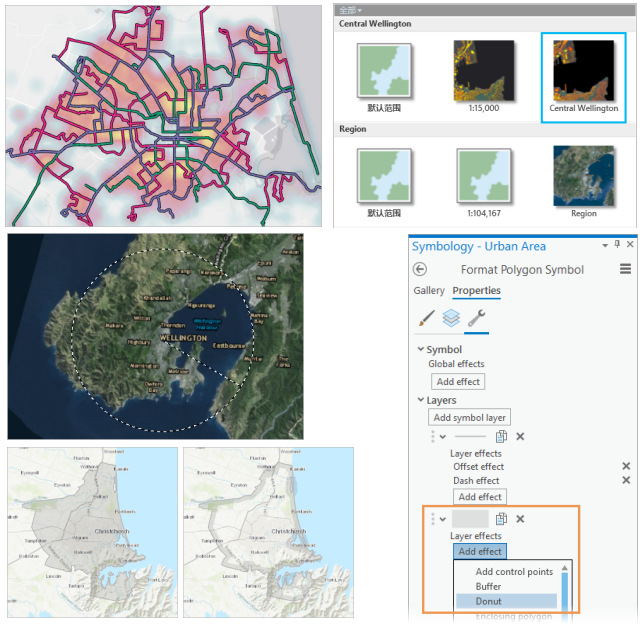Click Wellington Harbour label on map
Viewport: 642px width, 624px height.
pyautogui.click(x=207, y=324)
